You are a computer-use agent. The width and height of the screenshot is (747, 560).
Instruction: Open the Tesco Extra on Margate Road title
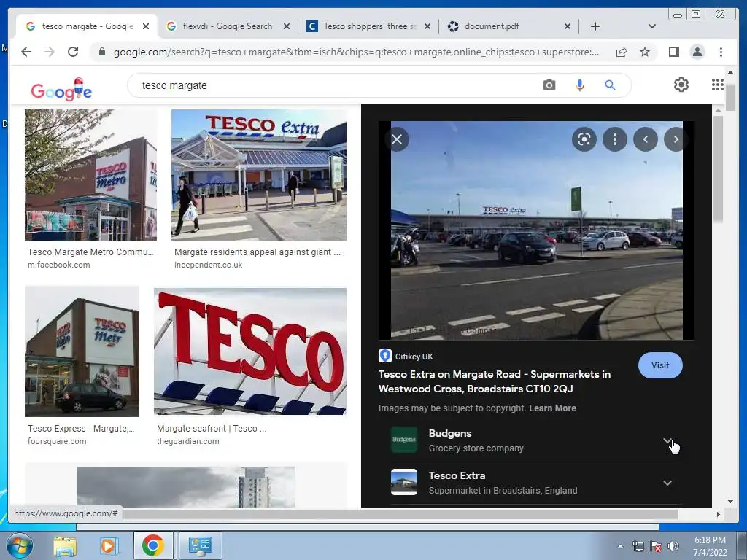point(495,381)
